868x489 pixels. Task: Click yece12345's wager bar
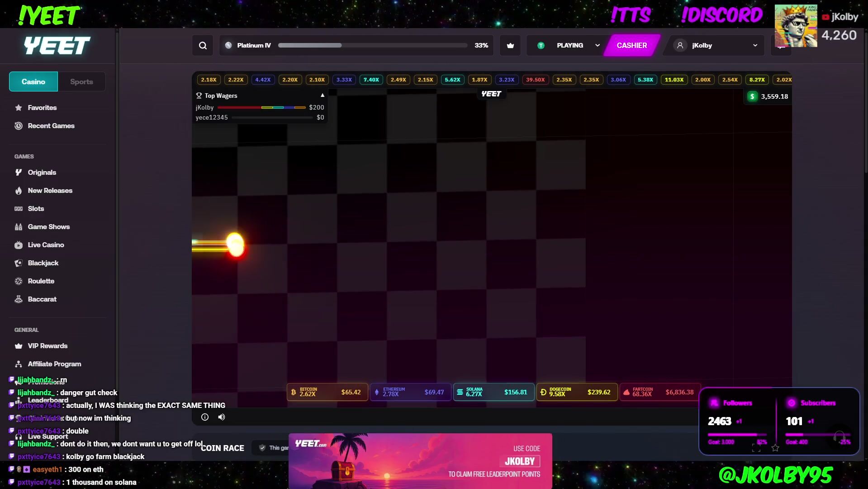pos(272,117)
